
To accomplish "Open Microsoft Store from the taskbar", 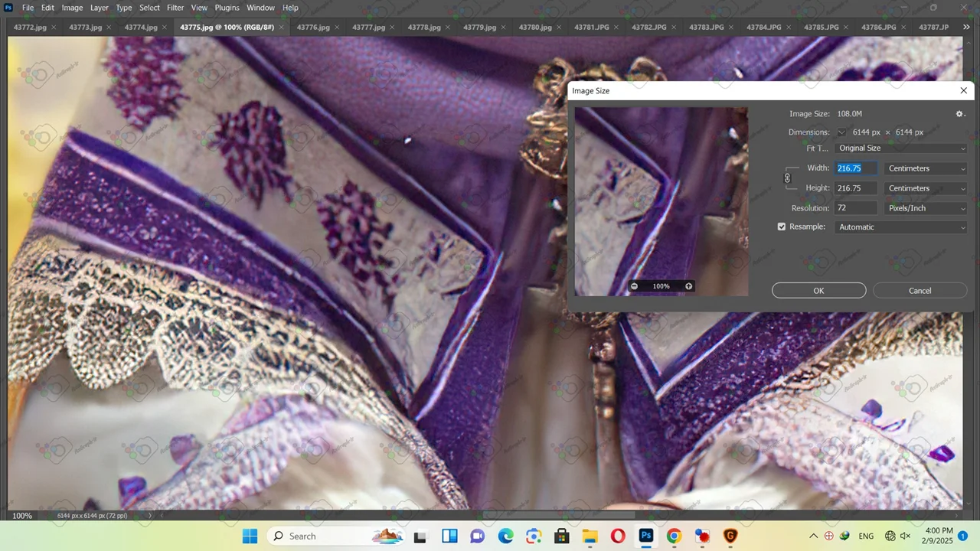I will (x=561, y=536).
